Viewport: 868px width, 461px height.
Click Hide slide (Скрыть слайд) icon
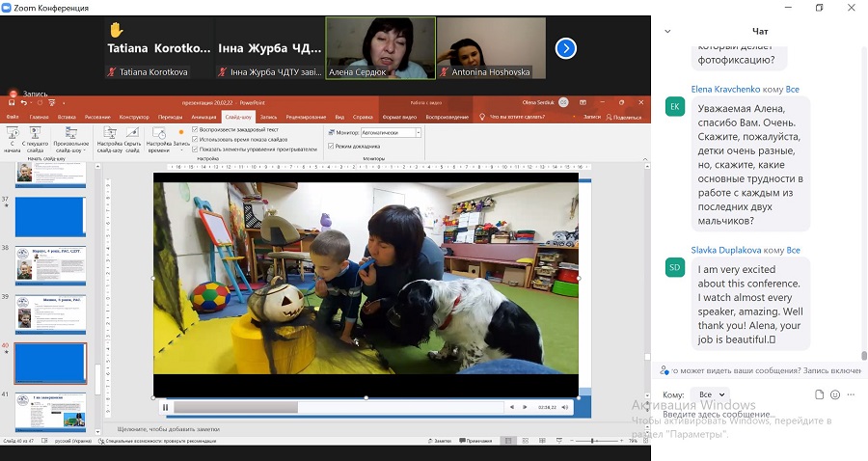(x=132, y=133)
